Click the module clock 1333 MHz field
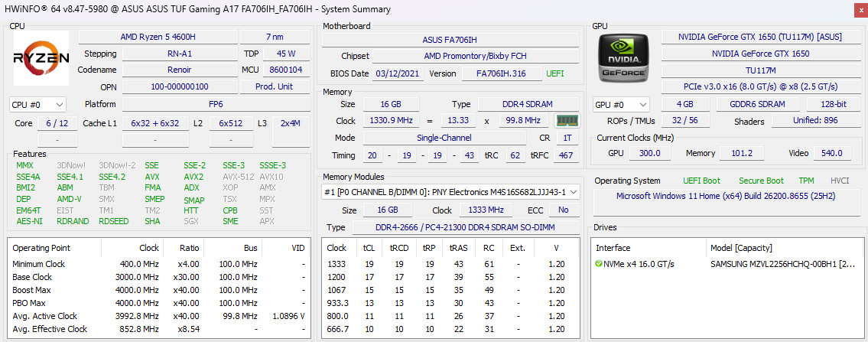This screenshot has width=868, height=342. coord(486,210)
